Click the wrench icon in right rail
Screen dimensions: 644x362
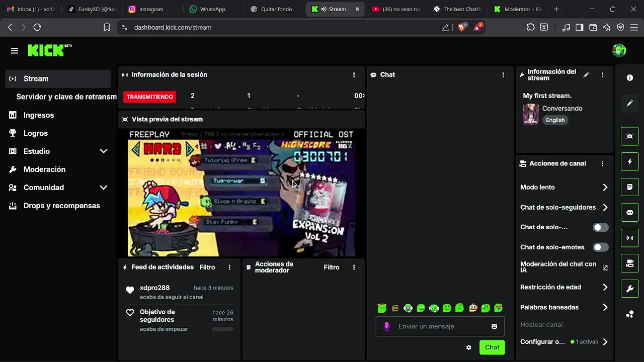(630, 289)
